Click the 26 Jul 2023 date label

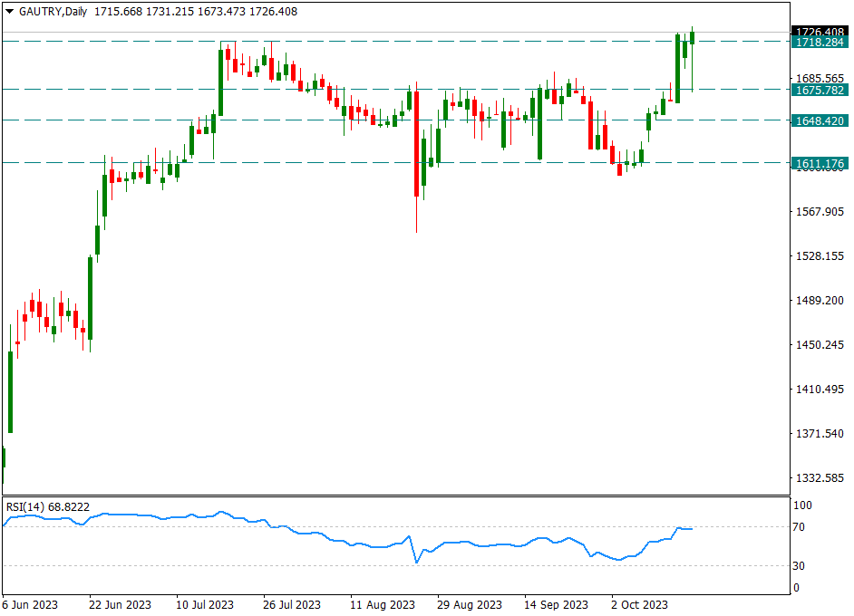(x=292, y=604)
